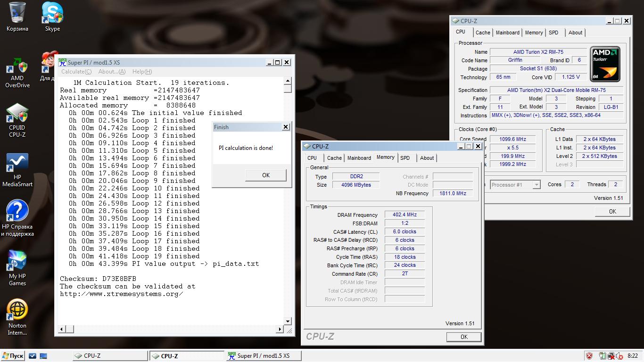This screenshot has width=644, height=362.
Task: Click the Core VID 1.125 V field
Action: (x=571, y=77)
